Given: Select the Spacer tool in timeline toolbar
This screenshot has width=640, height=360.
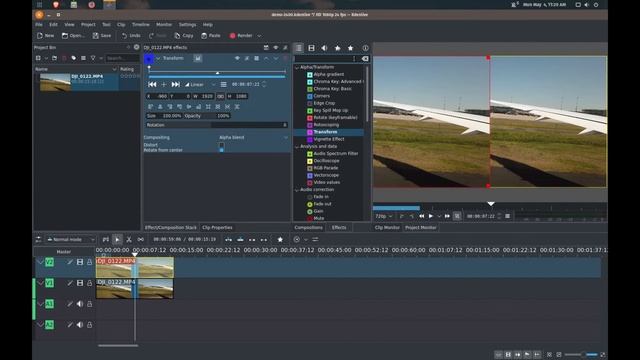Looking at the screenshot, I should (140, 240).
